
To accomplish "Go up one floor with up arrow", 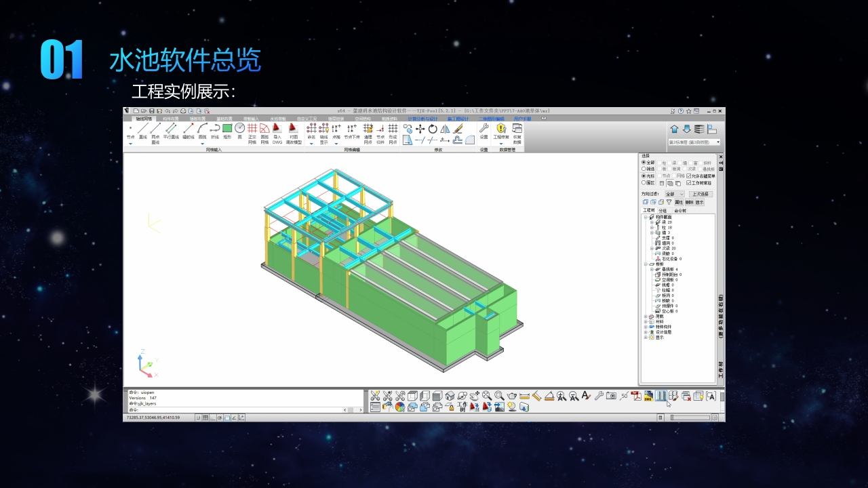I will 674,129.
